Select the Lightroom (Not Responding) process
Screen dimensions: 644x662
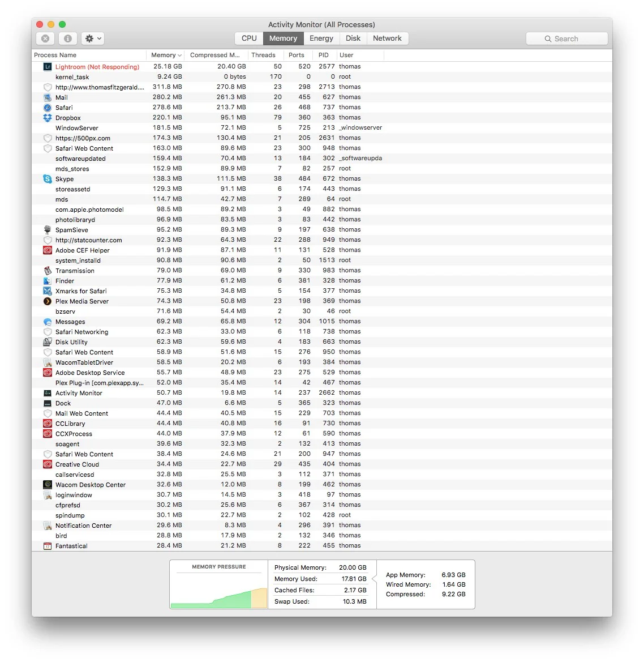(x=322, y=67)
